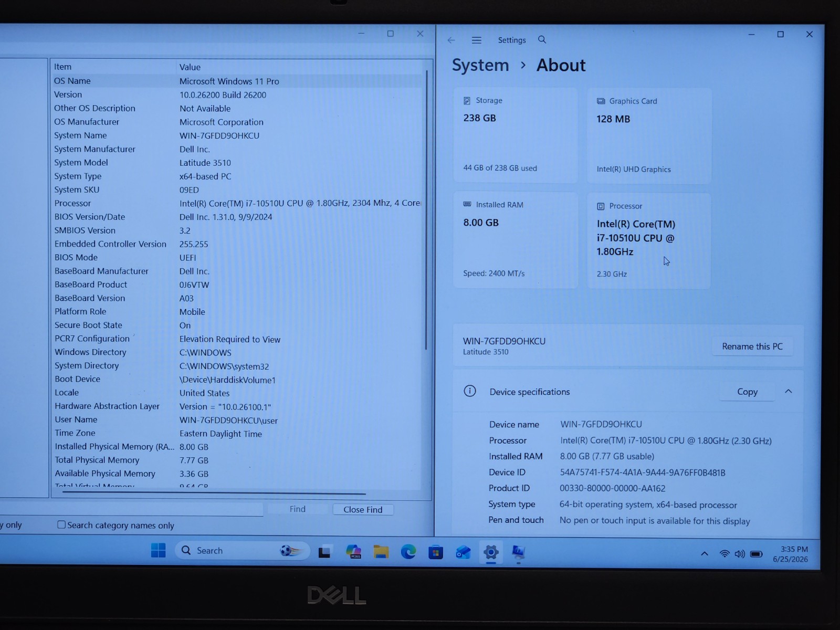Open Microsoft Store from the taskbar

click(435, 552)
